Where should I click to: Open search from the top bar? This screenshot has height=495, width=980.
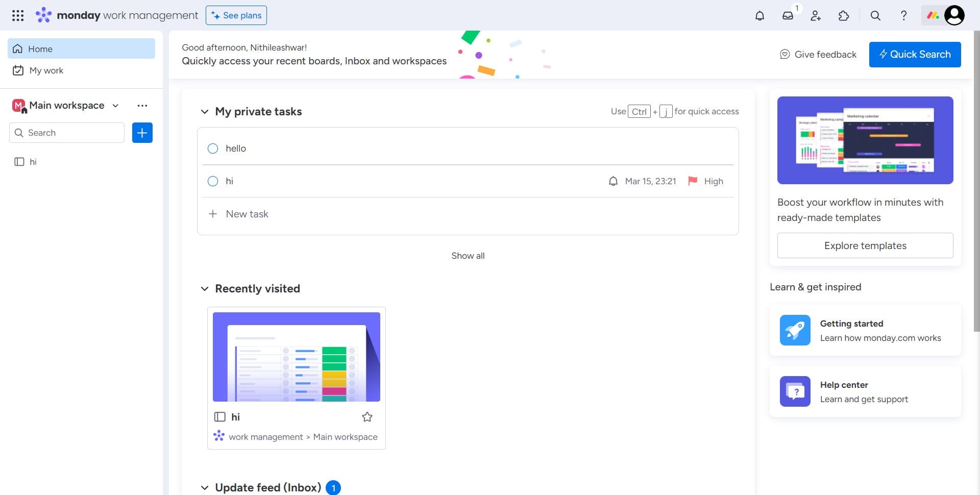[x=875, y=15]
